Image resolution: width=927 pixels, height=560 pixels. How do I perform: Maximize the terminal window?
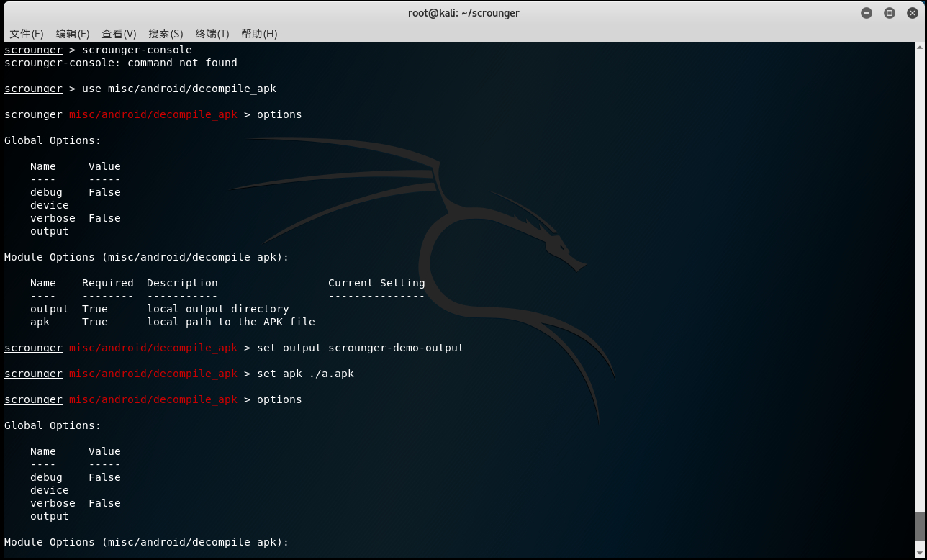[x=890, y=13]
